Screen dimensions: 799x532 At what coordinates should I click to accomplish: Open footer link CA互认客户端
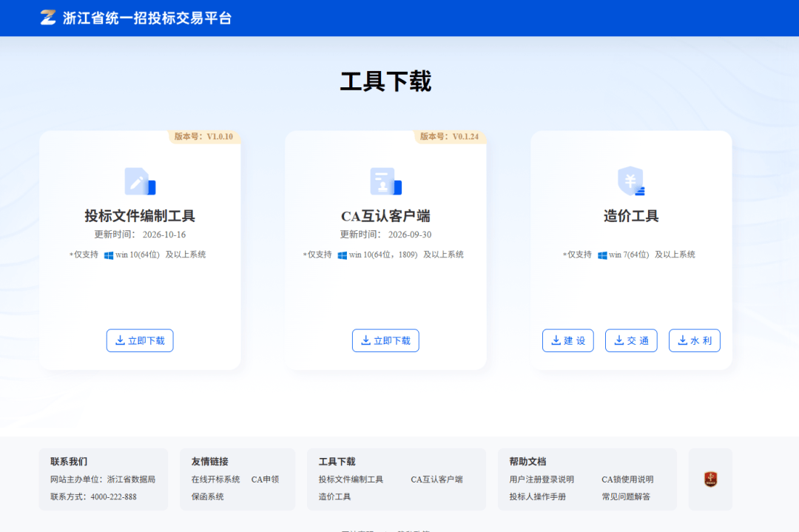point(436,479)
